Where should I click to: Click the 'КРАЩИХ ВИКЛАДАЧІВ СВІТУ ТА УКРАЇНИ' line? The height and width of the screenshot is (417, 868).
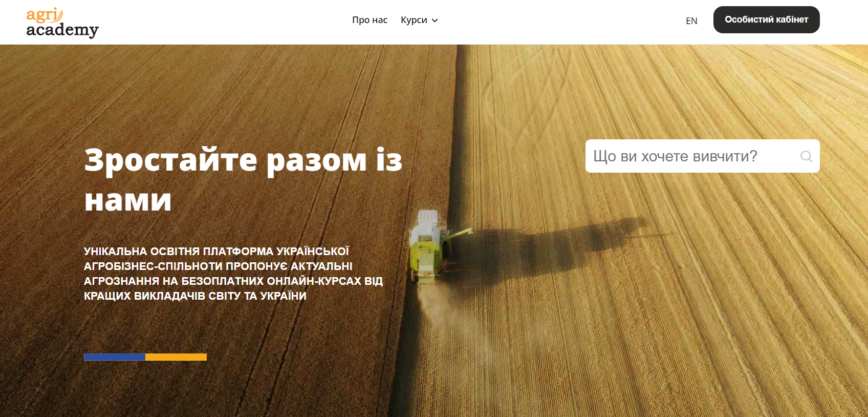[x=195, y=296]
